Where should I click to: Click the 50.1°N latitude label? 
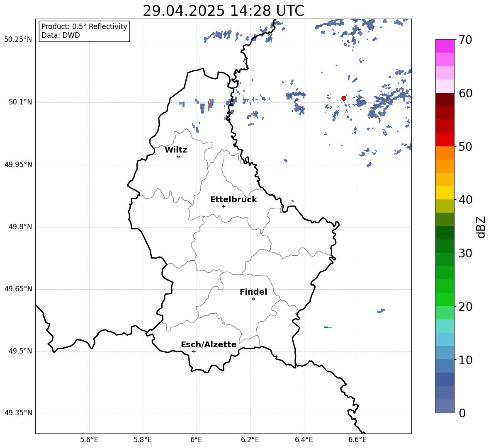point(20,102)
